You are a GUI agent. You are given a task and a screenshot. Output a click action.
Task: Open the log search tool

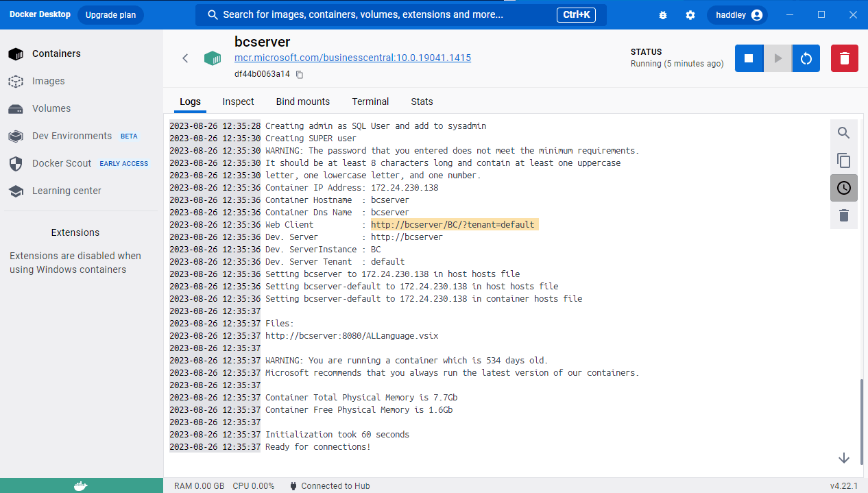(x=844, y=133)
